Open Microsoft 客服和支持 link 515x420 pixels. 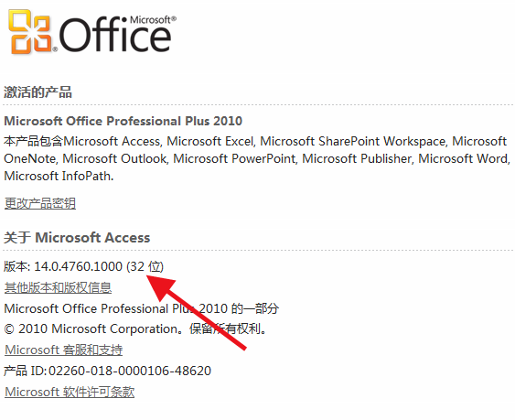coord(64,350)
